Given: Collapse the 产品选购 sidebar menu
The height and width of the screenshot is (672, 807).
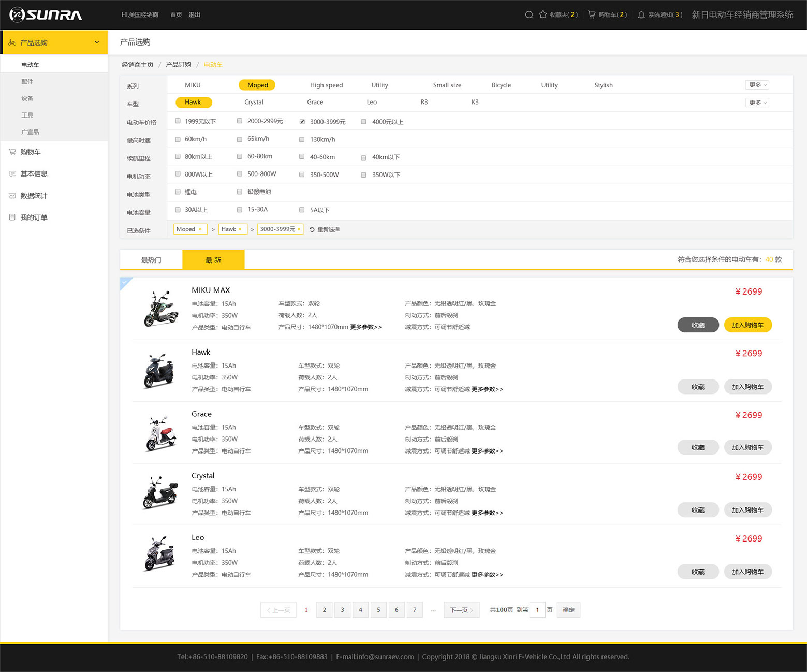Looking at the screenshot, I should [97, 42].
